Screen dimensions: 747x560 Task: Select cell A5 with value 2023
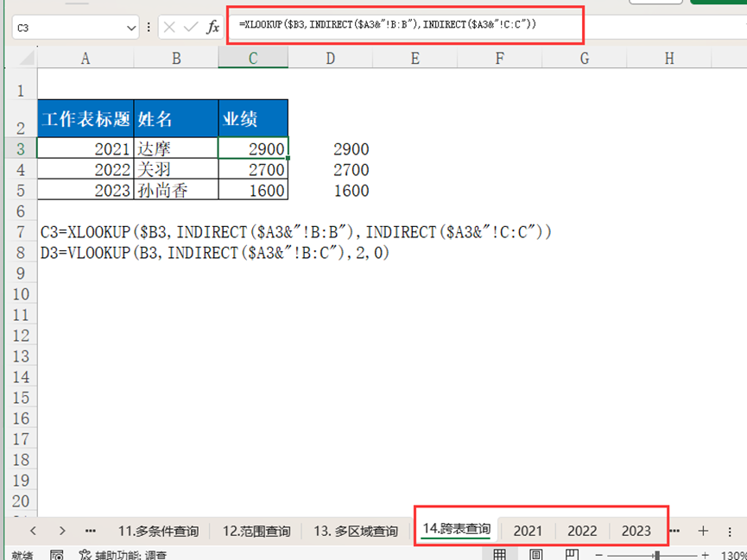(x=85, y=191)
